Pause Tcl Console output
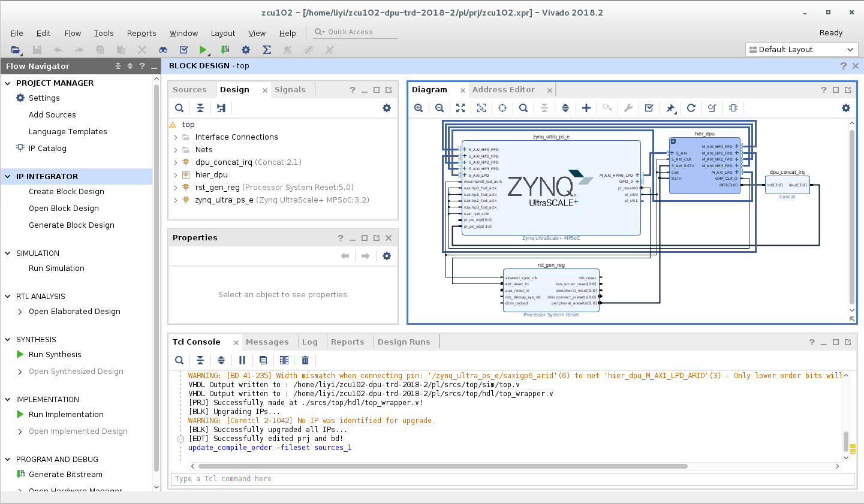Image resolution: width=864 pixels, height=504 pixels. coord(242,360)
